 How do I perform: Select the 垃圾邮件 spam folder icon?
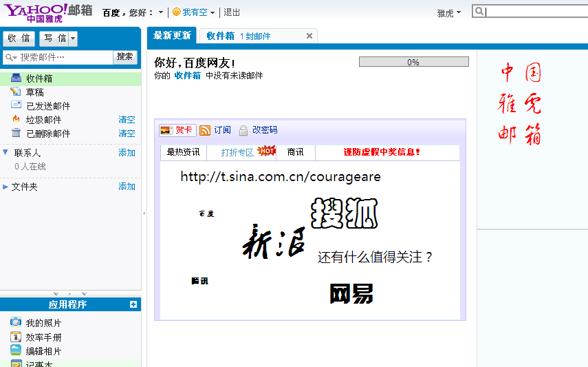(16, 120)
